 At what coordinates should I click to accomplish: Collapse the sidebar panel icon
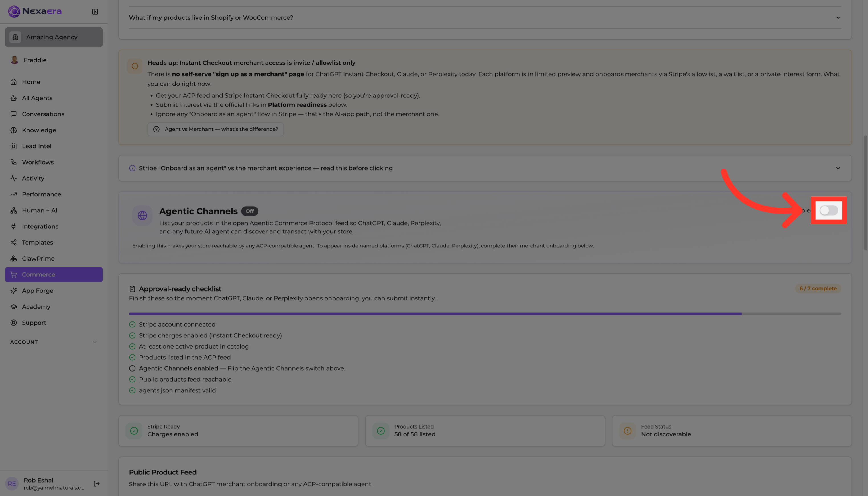click(95, 12)
